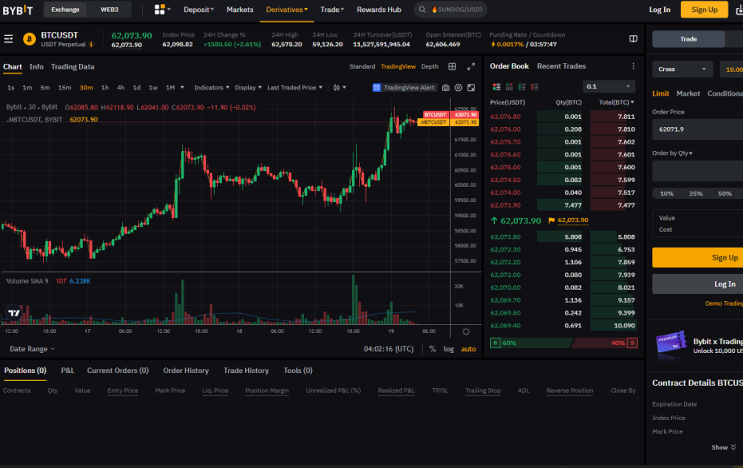743x468 pixels.
Task: Switch to Standard chart view
Action: click(x=362, y=67)
